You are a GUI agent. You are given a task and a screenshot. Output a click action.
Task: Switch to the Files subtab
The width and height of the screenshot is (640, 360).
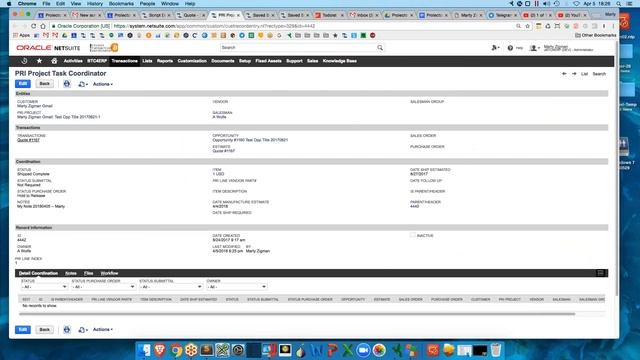(x=89, y=273)
